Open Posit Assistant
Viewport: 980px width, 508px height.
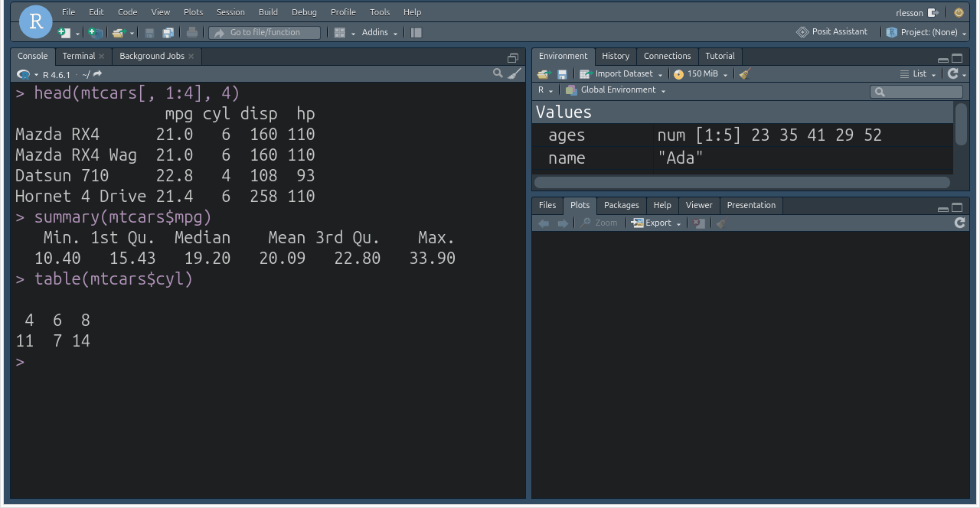pos(832,32)
